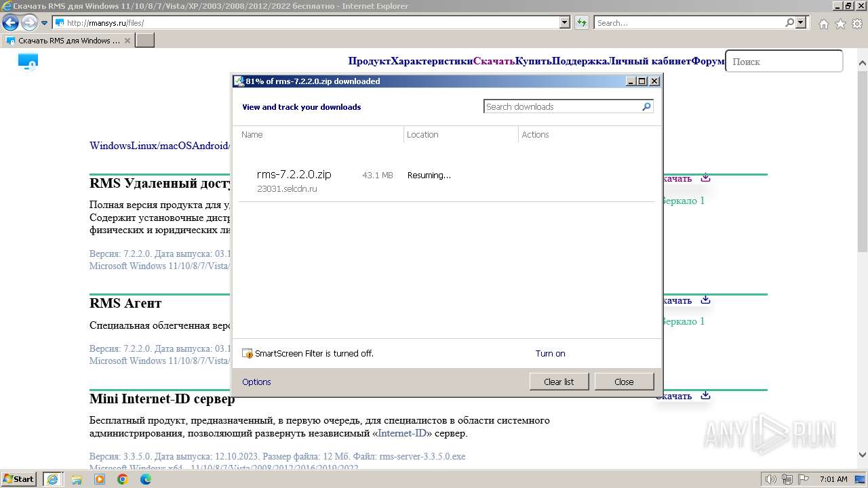Click Turn on SmartScreen Filter
Image resolution: width=868 pixels, height=488 pixels.
pyautogui.click(x=550, y=353)
